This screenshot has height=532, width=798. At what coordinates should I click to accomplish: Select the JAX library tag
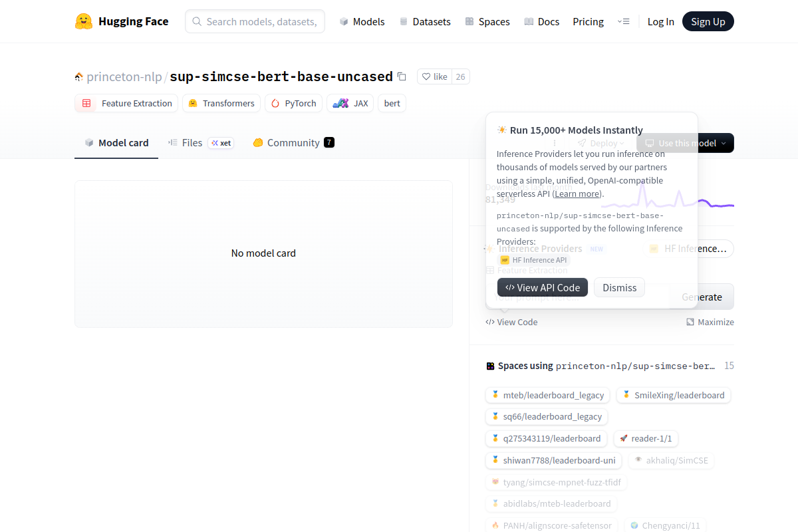point(350,103)
